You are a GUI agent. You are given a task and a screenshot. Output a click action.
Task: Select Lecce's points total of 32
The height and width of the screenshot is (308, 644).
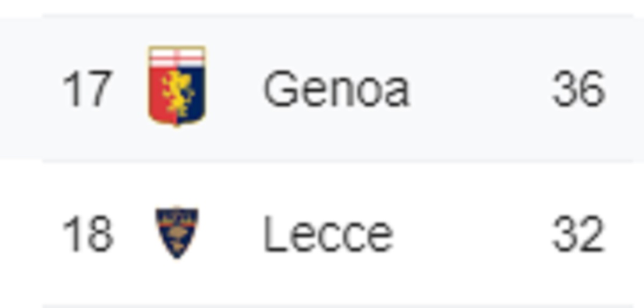pyautogui.click(x=579, y=234)
